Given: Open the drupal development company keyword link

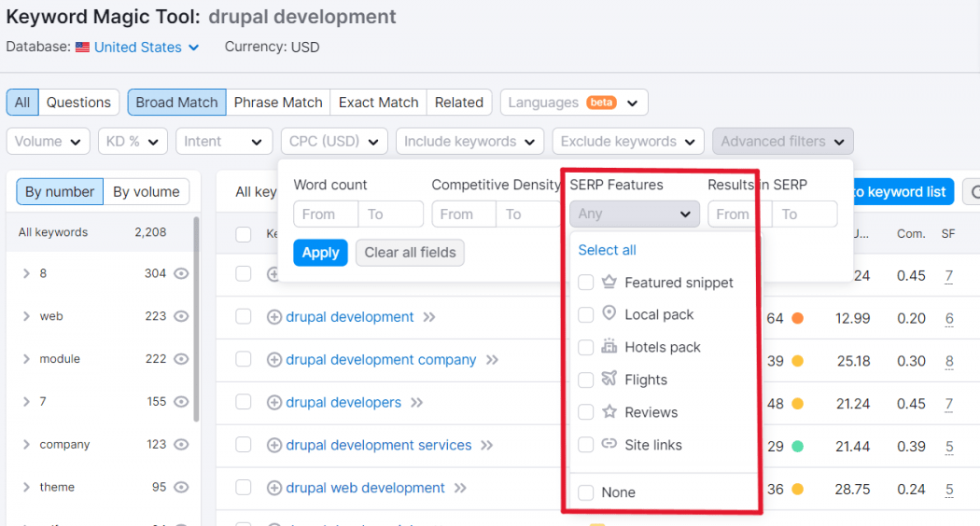Looking at the screenshot, I should (381, 360).
